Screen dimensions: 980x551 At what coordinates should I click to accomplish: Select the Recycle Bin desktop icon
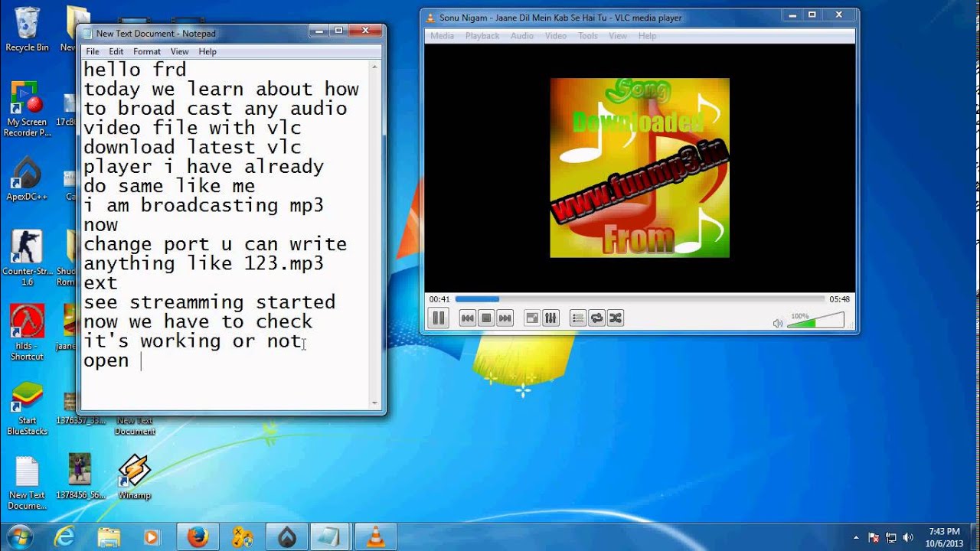click(27, 29)
